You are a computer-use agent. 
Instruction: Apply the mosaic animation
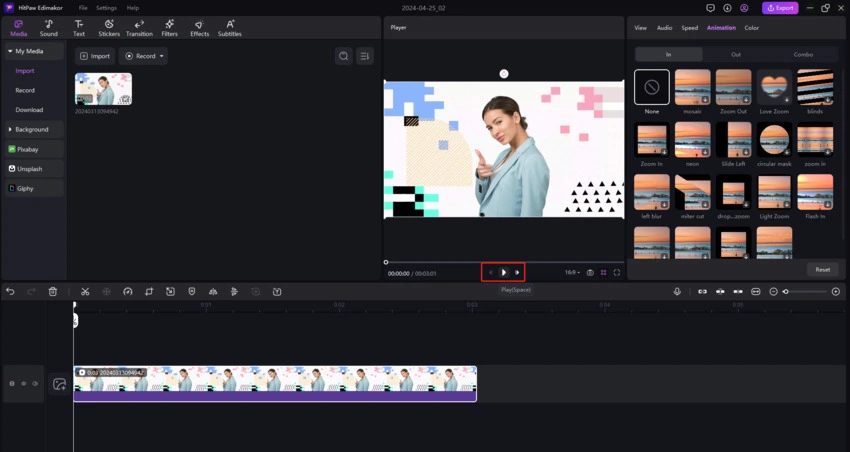pyautogui.click(x=692, y=87)
